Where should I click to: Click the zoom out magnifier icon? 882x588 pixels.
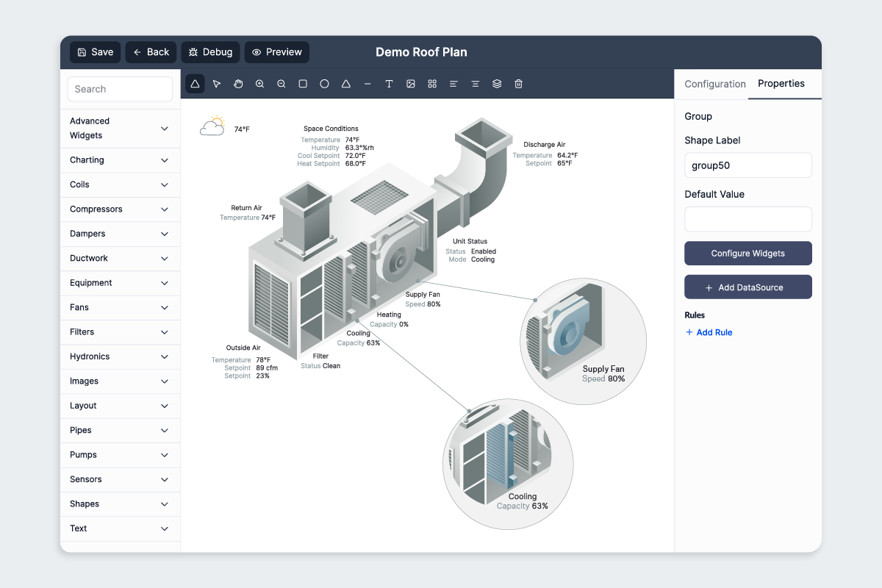282,84
